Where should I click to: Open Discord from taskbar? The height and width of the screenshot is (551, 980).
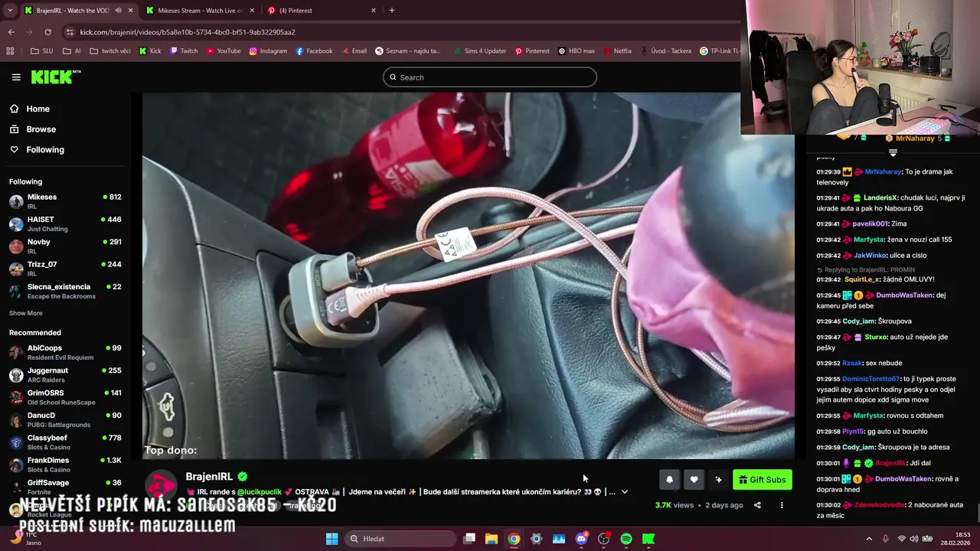point(581,539)
